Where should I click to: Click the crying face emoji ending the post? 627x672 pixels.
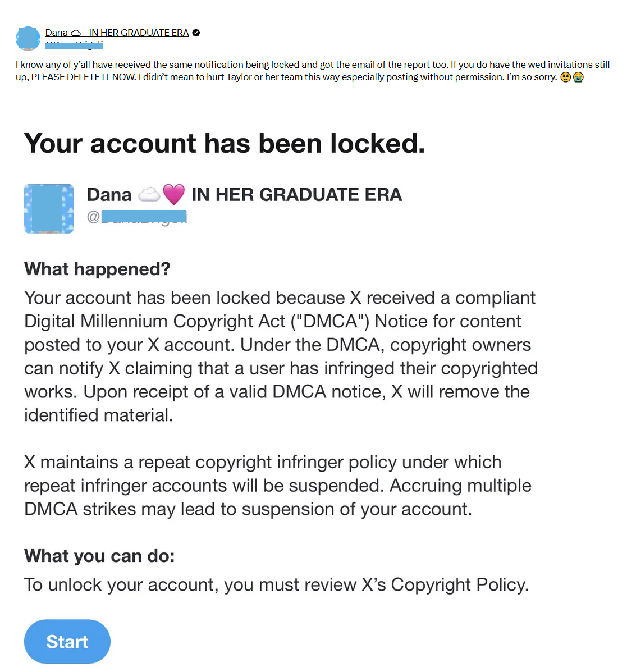click(x=578, y=77)
